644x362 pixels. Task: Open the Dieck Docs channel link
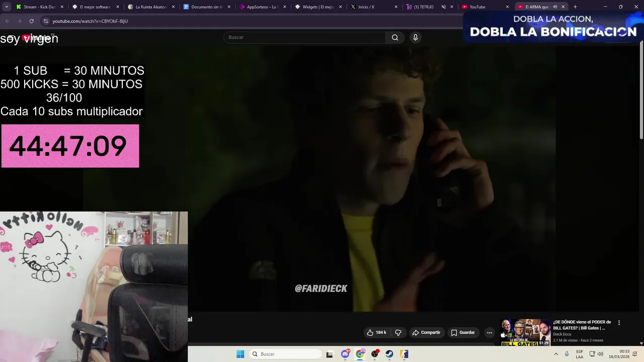pyautogui.click(x=563, y=334)
